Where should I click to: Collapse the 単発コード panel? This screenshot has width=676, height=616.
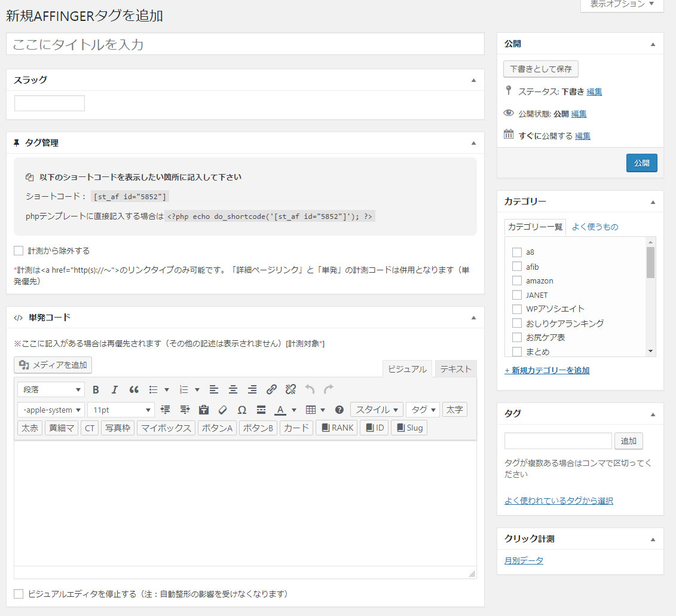pos(473,318)
